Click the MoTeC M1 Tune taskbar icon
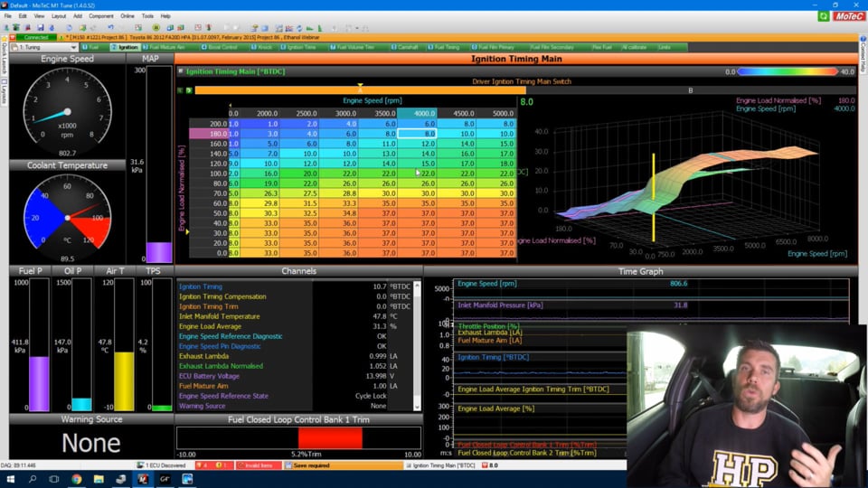Image resolution: width=868 pixels, height=488 pixels. (143, 479)
